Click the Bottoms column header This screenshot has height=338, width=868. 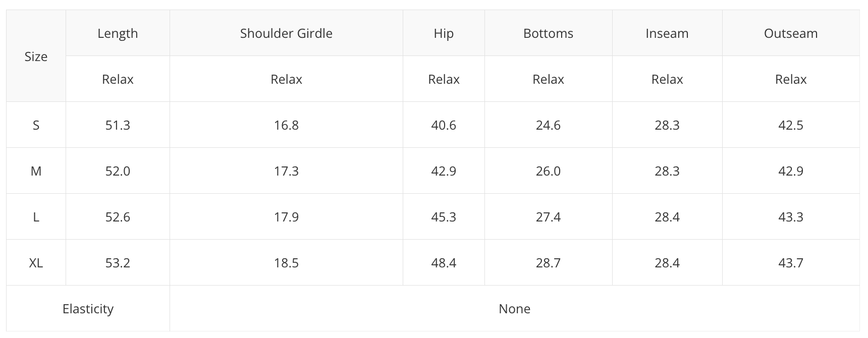tap(548, 33)
